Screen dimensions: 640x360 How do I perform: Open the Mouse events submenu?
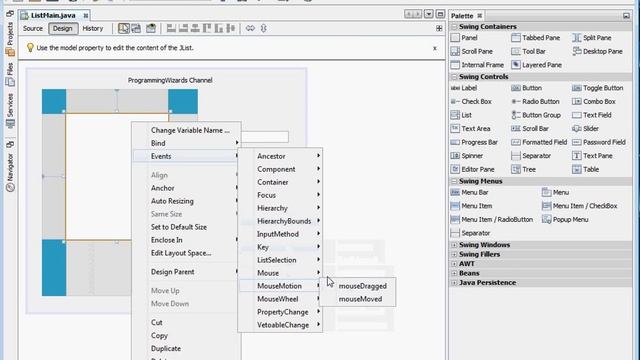280,273
